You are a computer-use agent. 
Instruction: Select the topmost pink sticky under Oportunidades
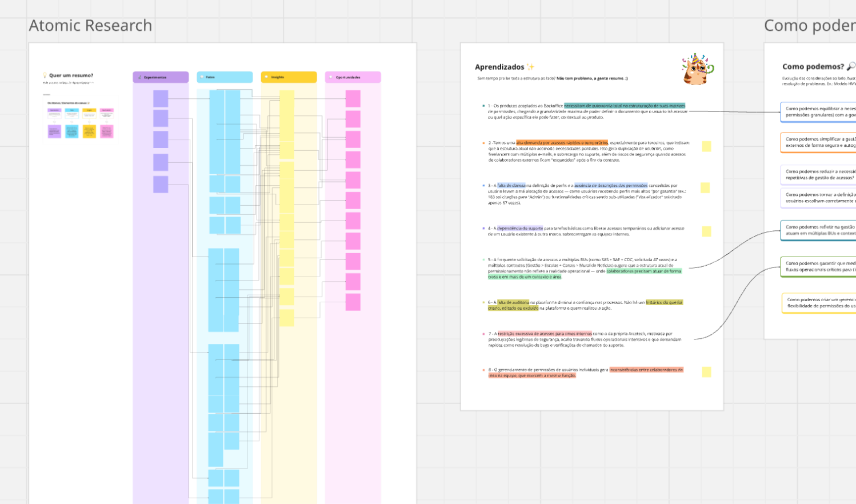pyautogui.click(x=353, y=98)
